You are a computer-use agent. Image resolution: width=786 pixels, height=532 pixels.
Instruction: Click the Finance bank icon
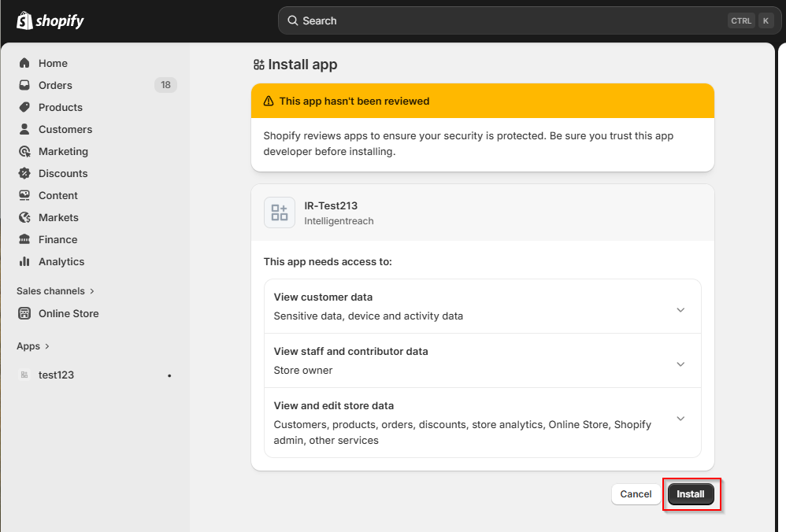click(24, 239)
